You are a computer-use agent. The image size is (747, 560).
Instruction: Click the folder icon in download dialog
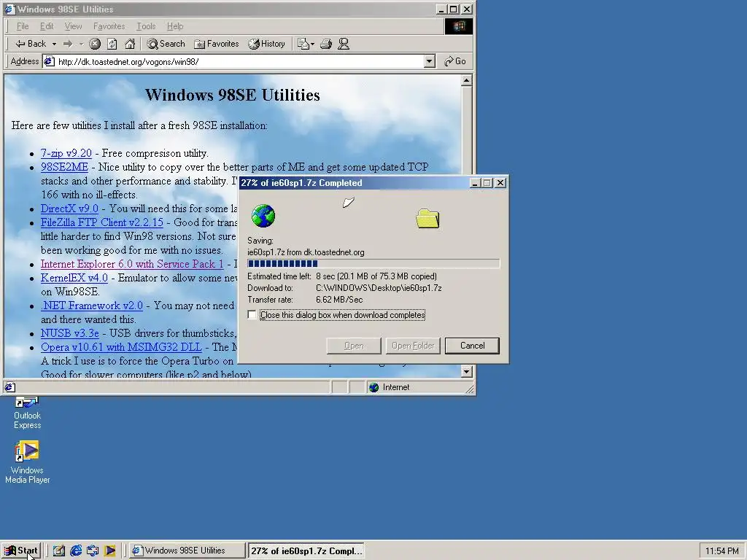[427, 219]
